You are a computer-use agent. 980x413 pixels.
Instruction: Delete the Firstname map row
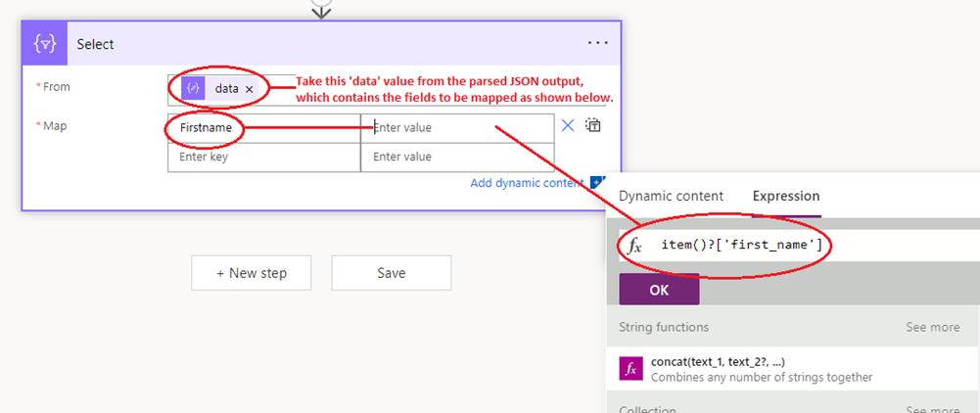click(568, 125)
